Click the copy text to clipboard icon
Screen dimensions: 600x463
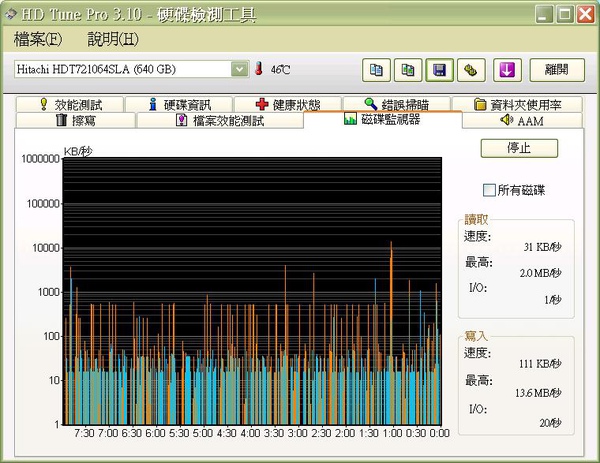pos(376,70)
